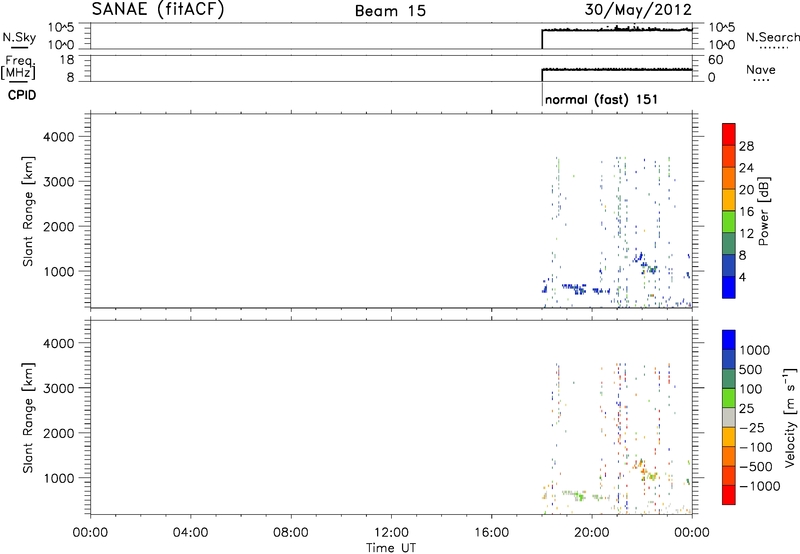Click the Slant Range label of velocity panel
This screenshot has width=800, height=554.
coord(28,418)
